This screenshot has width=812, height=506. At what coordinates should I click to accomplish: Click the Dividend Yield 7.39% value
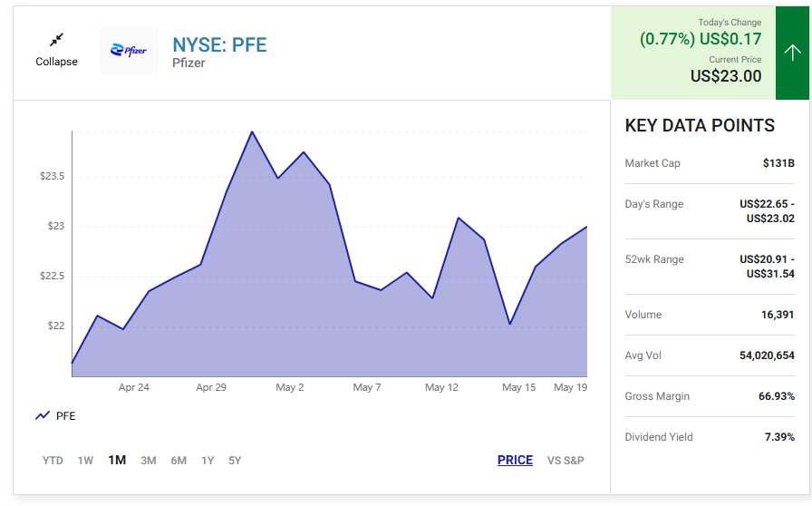pyautogui.click(x=779, y=437)
